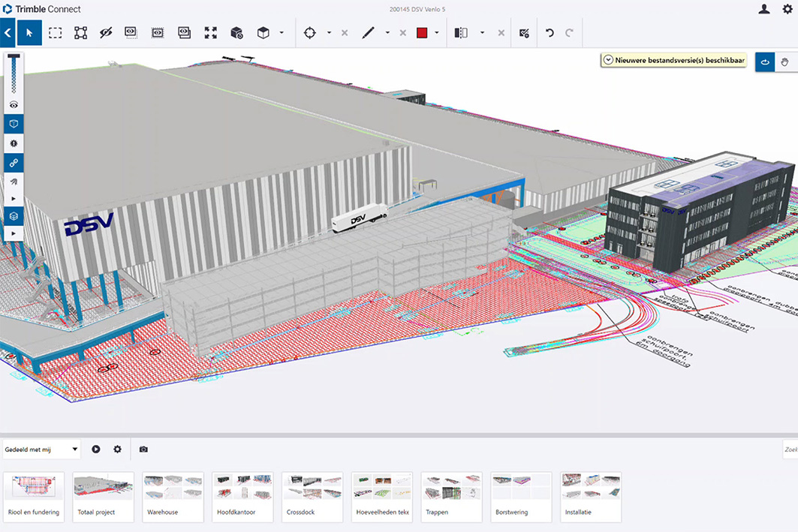Open the 'Hoofdkantoor' view group

coord(242,497)
